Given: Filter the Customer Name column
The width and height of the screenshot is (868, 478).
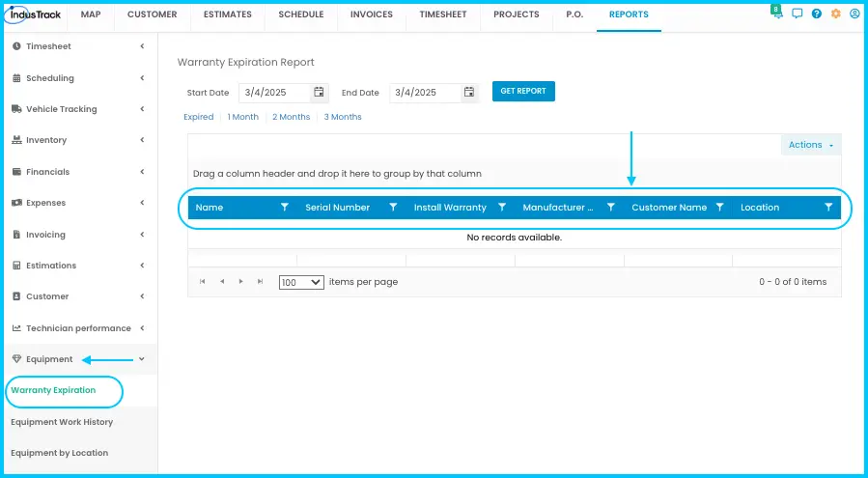Looking at the screenshot, I should click(x=719, y=208).
